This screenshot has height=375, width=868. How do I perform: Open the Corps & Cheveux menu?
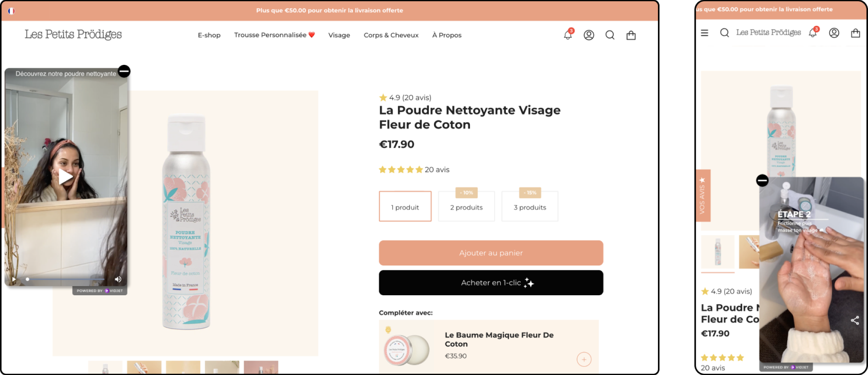(x=391, y=35)
